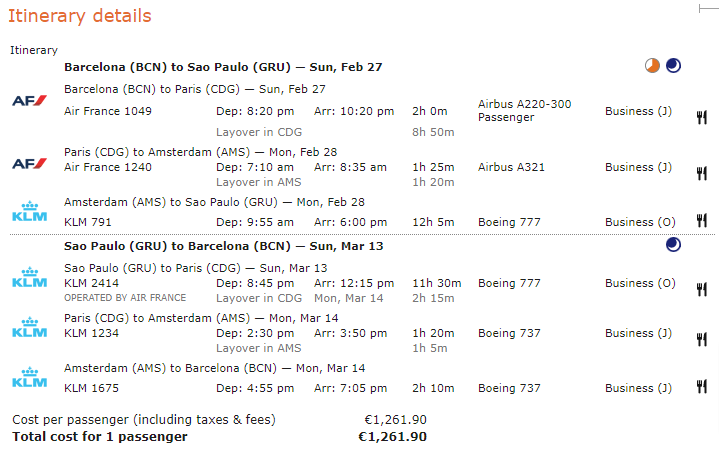Click the KLM logo beside flight 2414

[28, 277]
